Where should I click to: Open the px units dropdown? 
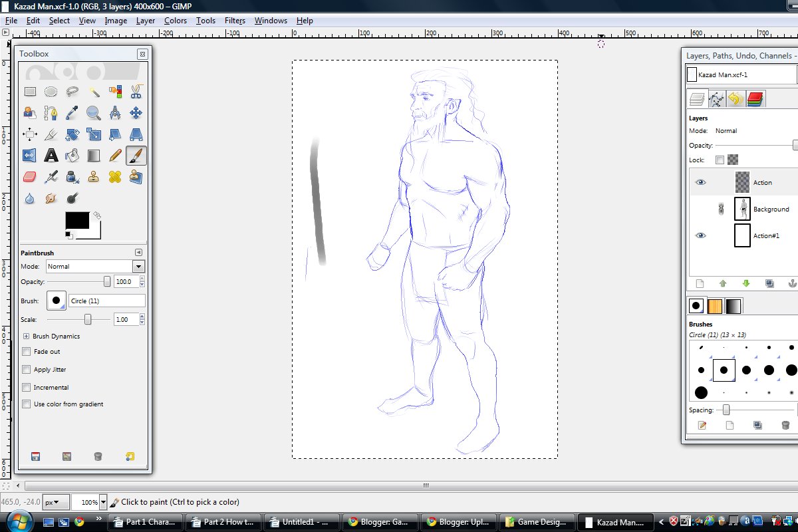[56, 502]
